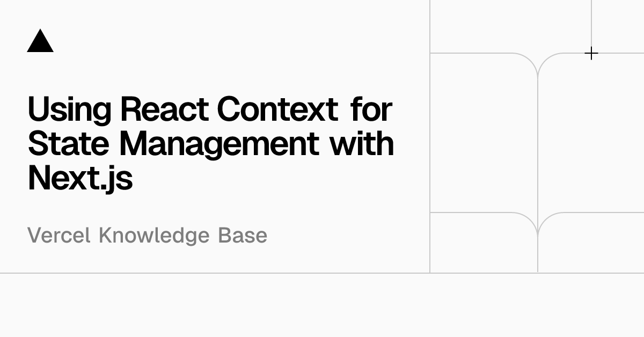Click the black Vercel triangle logo
The width and height of the screenshot is (644, 337).
pyautogui.click(x=40, y=42)
